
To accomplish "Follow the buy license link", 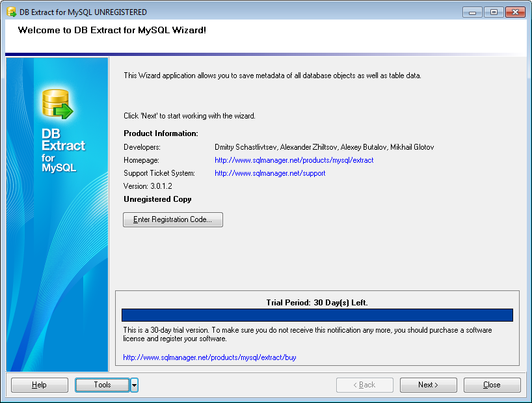I will click(x=209, y=357).
